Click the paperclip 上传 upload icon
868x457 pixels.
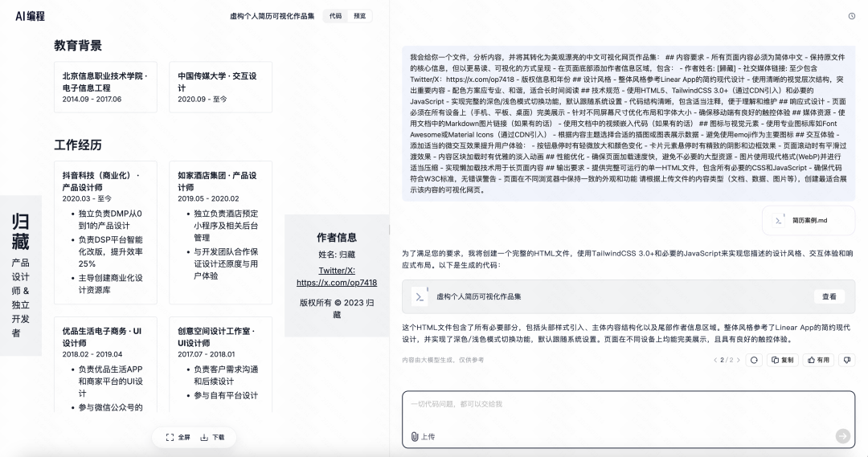point(415,437)
